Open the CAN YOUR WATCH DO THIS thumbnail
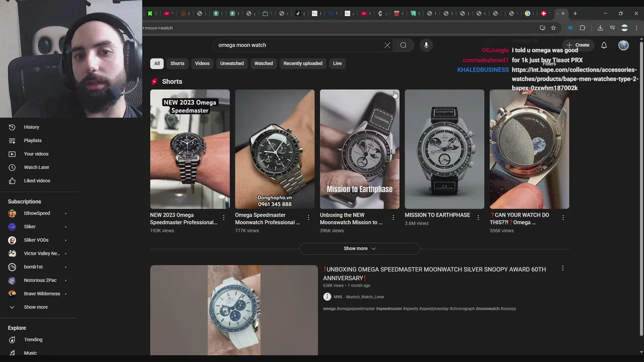This screenshot has height=362, width=644. 529,149
